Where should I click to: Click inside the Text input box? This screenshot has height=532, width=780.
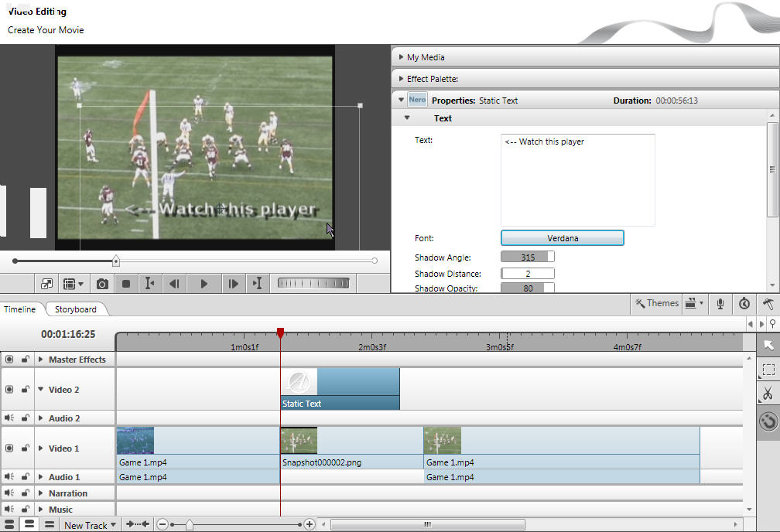click(x=577, y=180)
